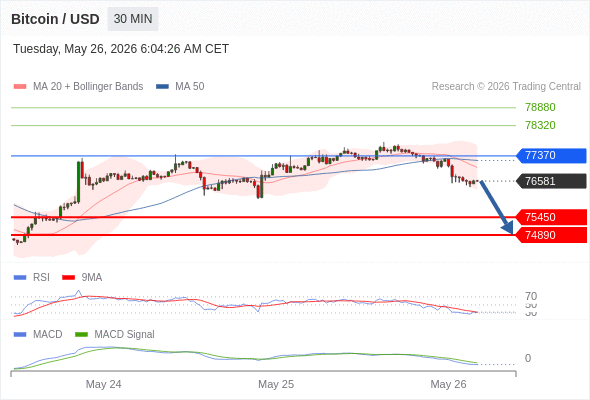Click the pink MA 20 + Bollinger Bands swatch
This screenshot has width=590, height=400.
(x=20, y=87)
